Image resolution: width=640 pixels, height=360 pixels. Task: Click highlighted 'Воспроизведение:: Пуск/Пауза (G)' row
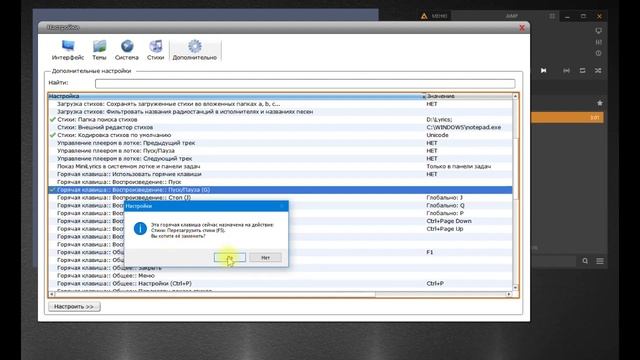pyautogui.click(x=280, y=190)
